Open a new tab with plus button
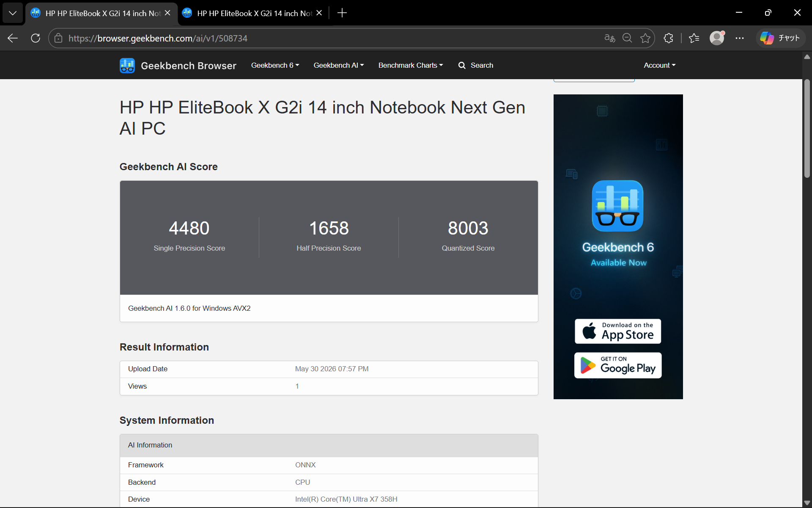Image resolution: width=812 pixels, height=508 pixels. click(342, 13)
